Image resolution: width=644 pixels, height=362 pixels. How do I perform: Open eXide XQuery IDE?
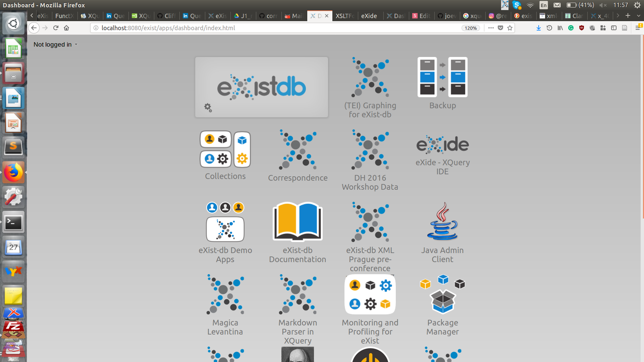click(x=442, y=145)
